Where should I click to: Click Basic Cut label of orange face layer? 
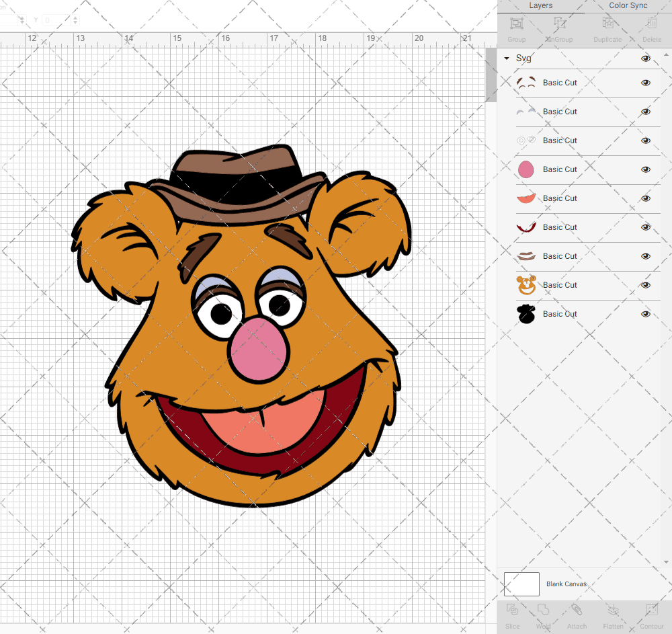[560, 285]
